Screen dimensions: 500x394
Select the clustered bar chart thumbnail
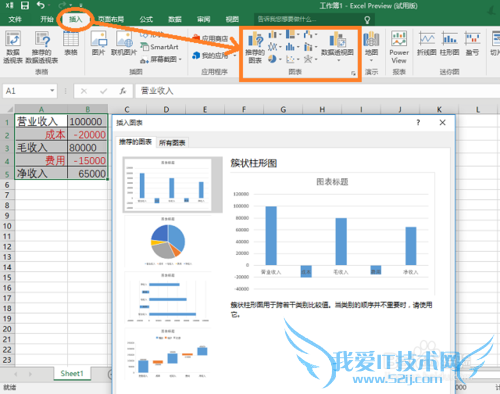pos(168,297)
